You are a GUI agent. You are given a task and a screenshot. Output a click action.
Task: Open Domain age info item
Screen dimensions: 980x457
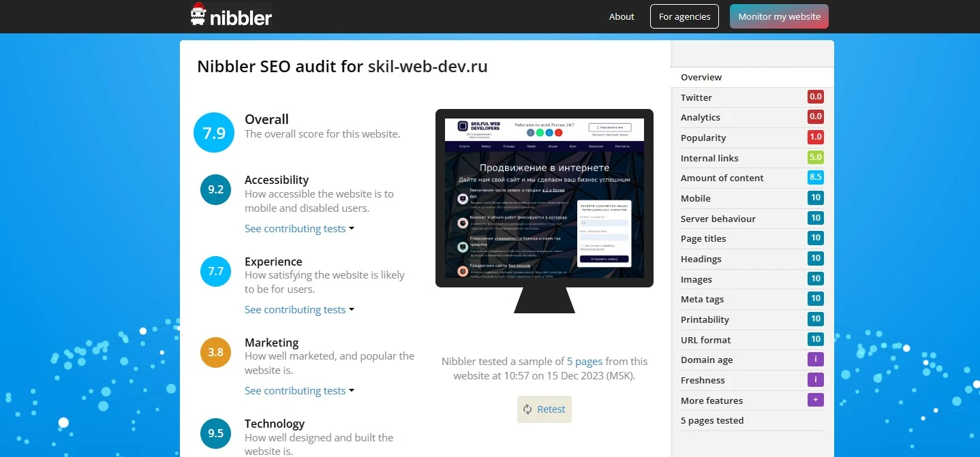pyautogui.click(x=752, y=360)
